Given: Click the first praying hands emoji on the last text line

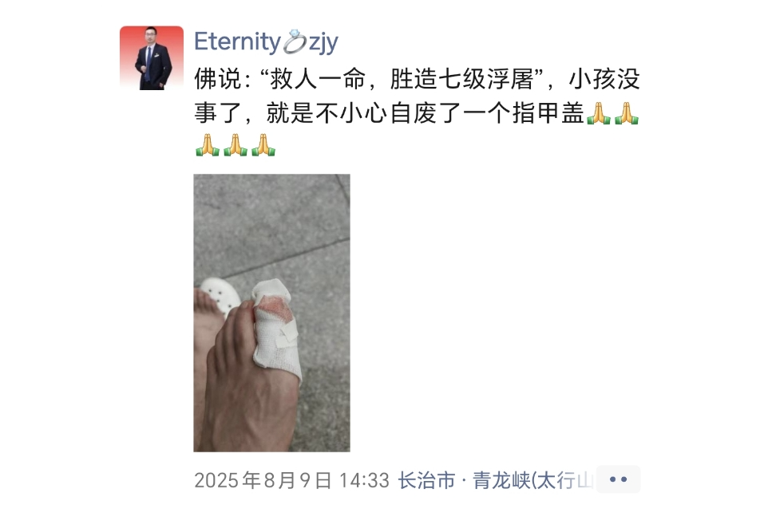Looking at the screenshot, I should click(x=208, y=144).
